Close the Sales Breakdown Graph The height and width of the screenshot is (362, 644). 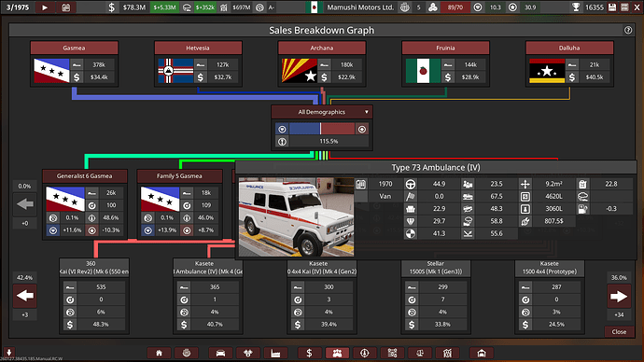click(619, 331)
